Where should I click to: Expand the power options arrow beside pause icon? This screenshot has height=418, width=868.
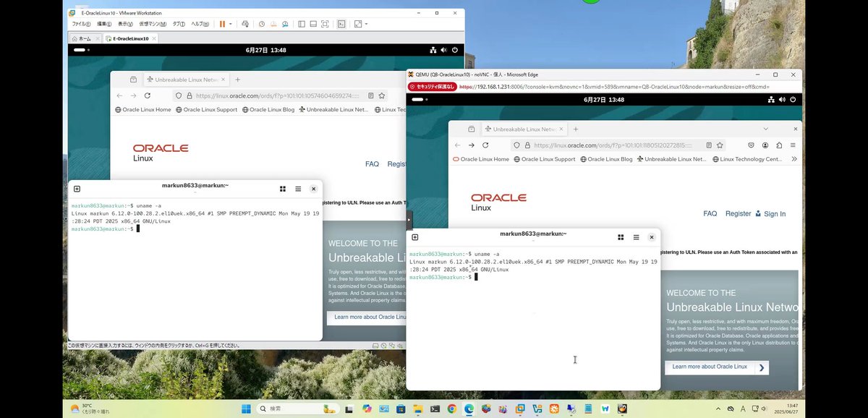click(x=231, y=24)
